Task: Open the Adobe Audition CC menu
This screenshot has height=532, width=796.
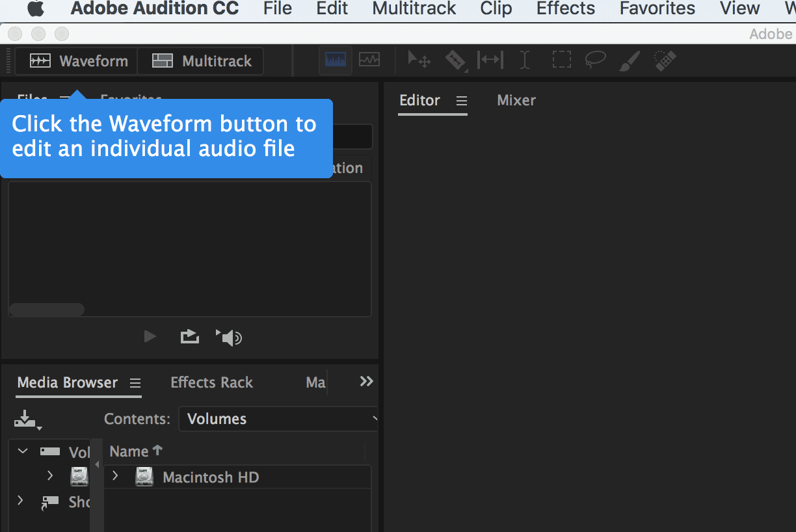Action: 155,9
